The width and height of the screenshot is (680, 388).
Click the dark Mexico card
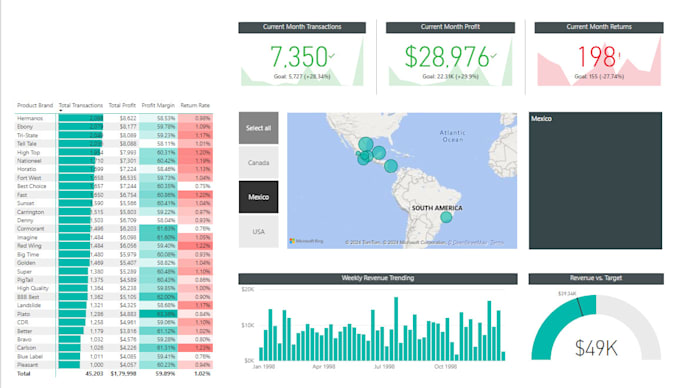tap(595, 180)
